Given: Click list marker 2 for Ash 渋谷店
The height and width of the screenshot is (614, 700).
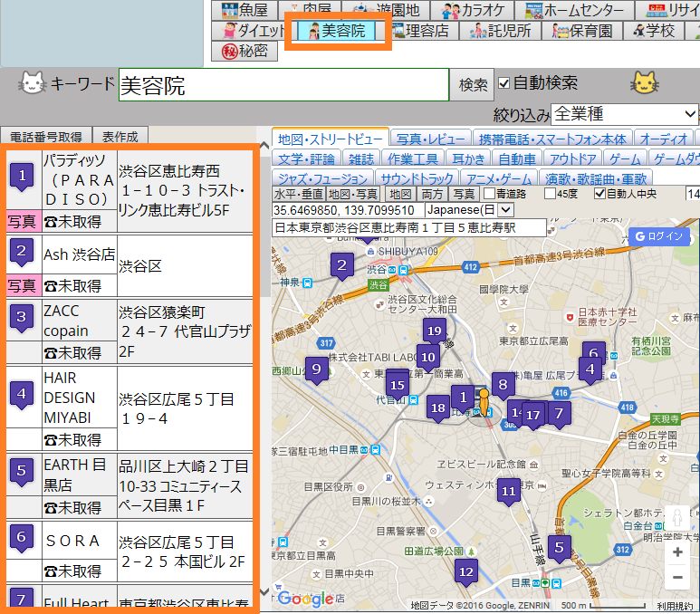Looking at the screenshot, I should pyautogui.click(x=22, y=253).
